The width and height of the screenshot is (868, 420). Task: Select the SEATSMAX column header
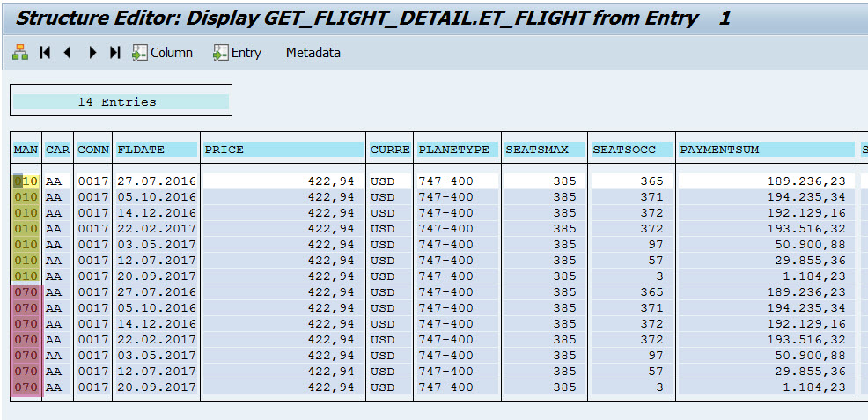(x=544, y=150)
